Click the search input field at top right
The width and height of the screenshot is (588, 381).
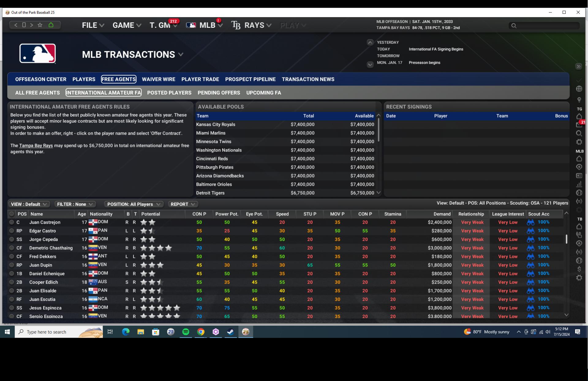(x=547, y=26)
